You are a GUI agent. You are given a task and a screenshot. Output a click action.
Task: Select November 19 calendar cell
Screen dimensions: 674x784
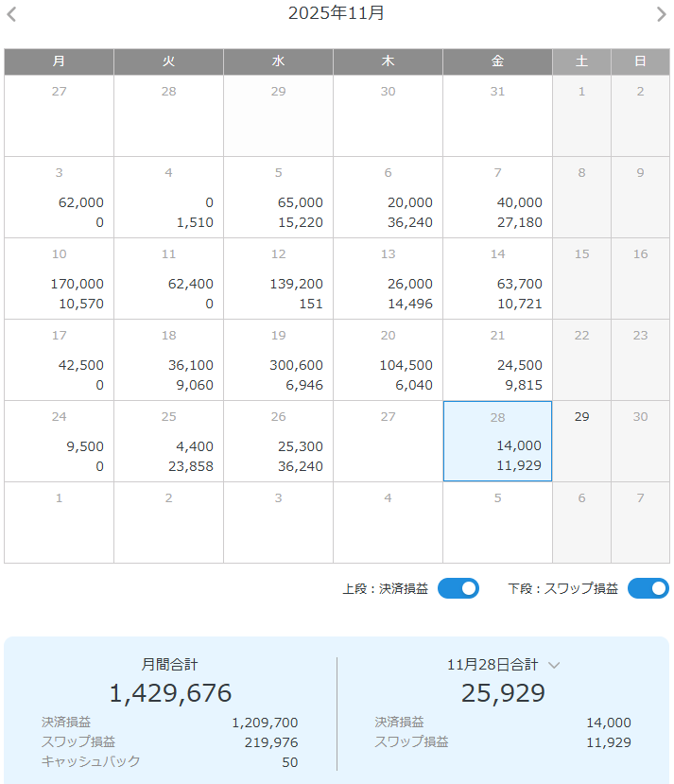278,360
